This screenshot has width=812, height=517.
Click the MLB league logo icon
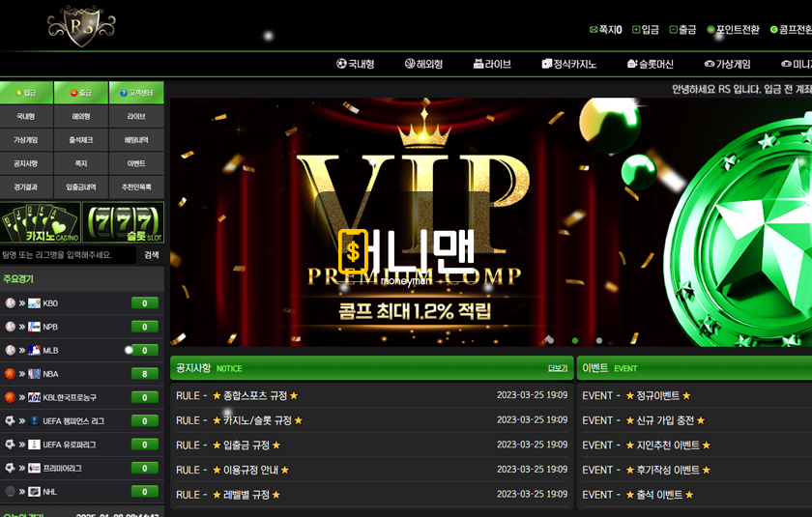coord(34,351)
